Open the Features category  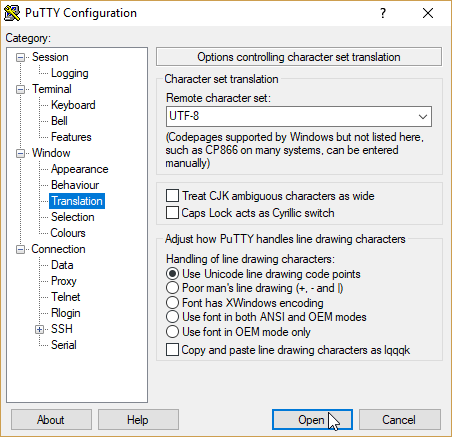[x=71, y=137]
